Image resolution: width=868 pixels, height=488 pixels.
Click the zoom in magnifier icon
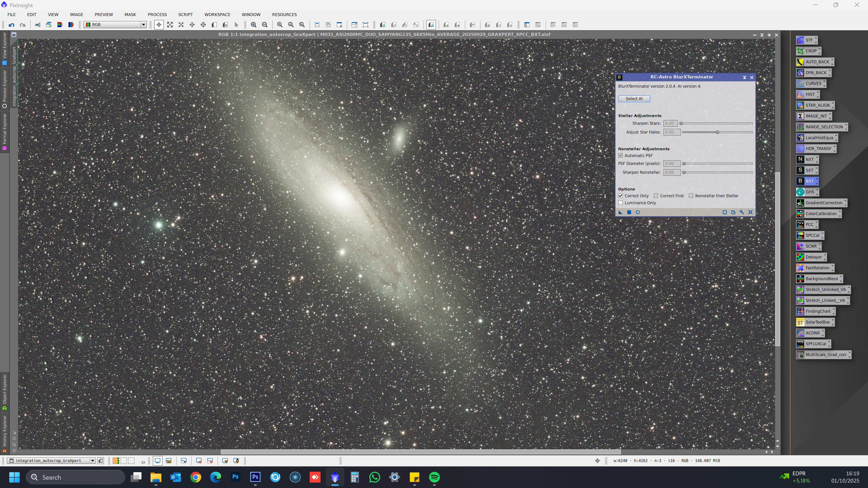tap(254, 25)
